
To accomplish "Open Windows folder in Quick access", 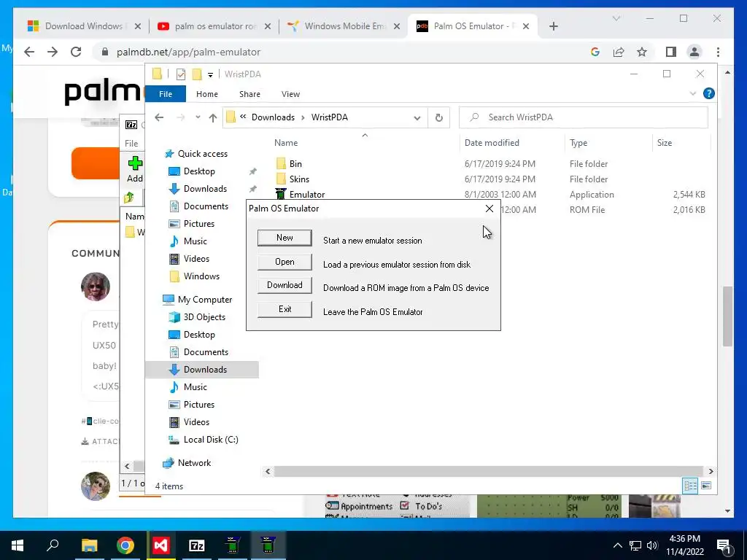I will (x=201, y=276).
